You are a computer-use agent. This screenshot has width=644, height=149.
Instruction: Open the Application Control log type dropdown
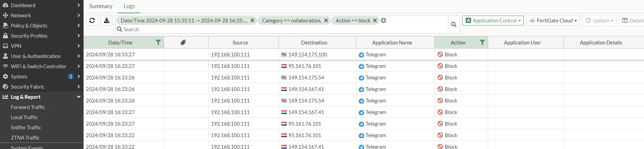click(493, 20)
